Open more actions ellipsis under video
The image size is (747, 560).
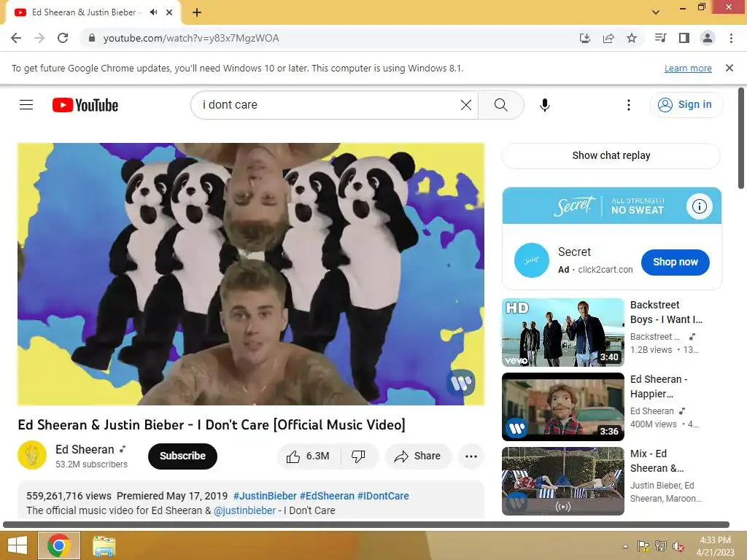tap(471, 456)
